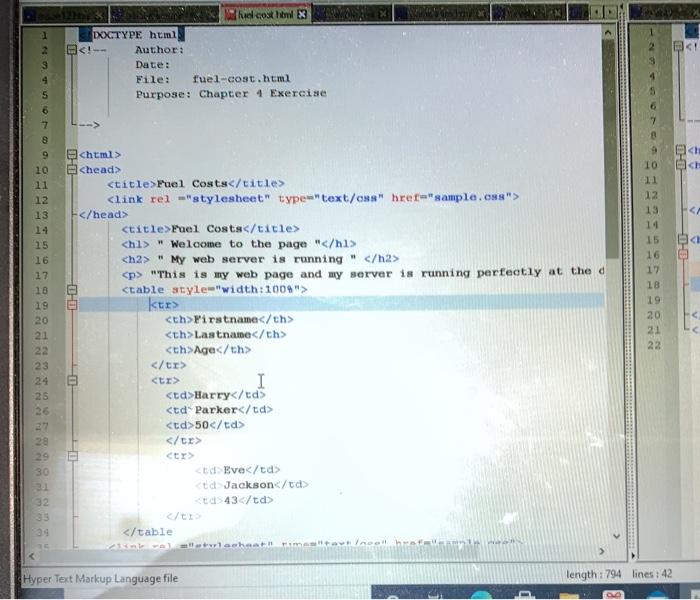Collapse line 2 fold marker in right editor pane

click(x=678, y=46)
